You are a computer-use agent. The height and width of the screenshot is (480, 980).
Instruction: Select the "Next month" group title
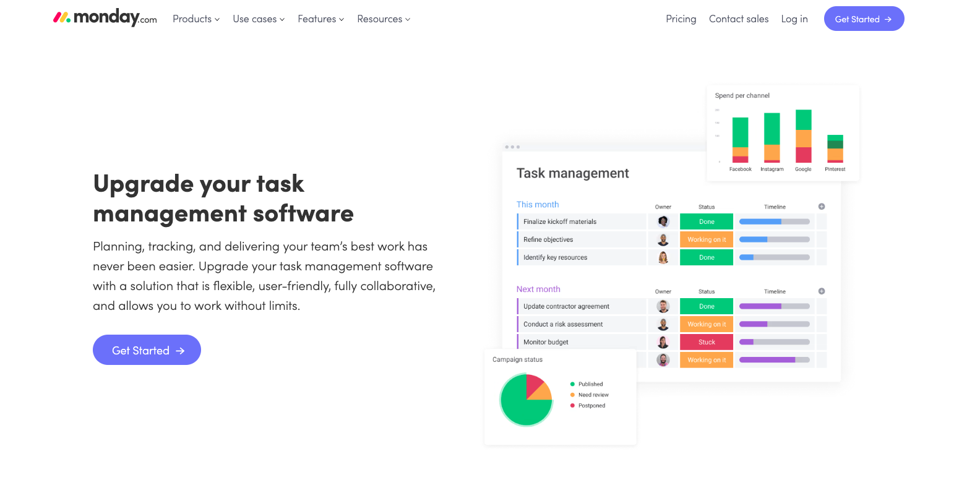click(538, 289)
